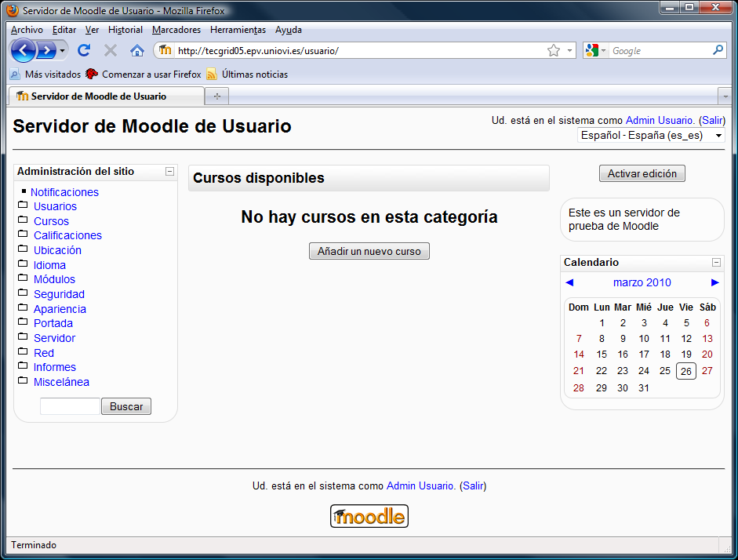Open the Marcadores menu
Viewport: 738px width, 560px height.
point(176,30)
